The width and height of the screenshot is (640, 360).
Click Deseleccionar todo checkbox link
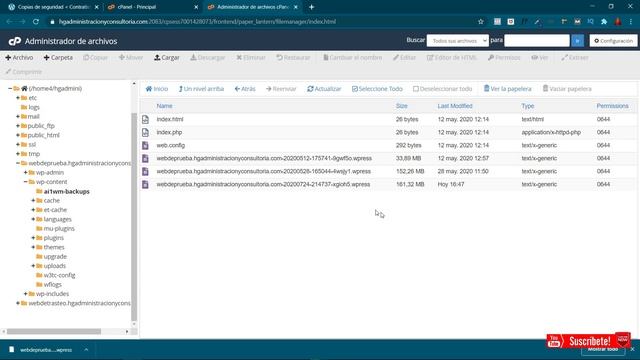coord(442,89)
